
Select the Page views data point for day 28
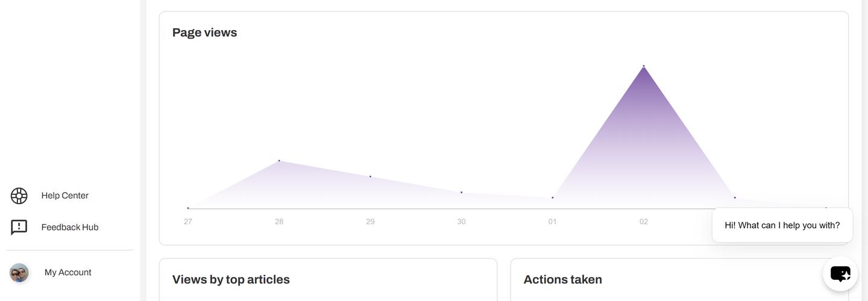pos(279,161)
